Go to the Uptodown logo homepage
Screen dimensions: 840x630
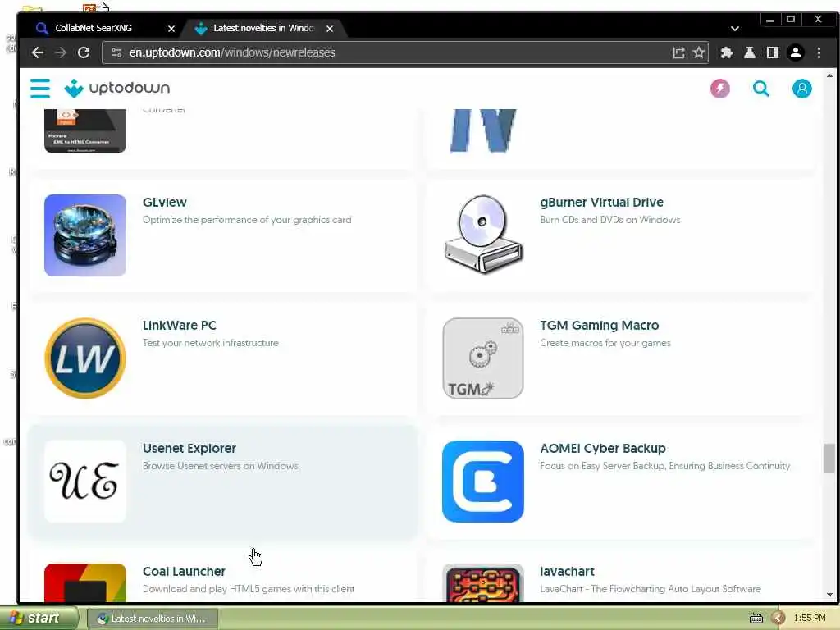point(116,89)
